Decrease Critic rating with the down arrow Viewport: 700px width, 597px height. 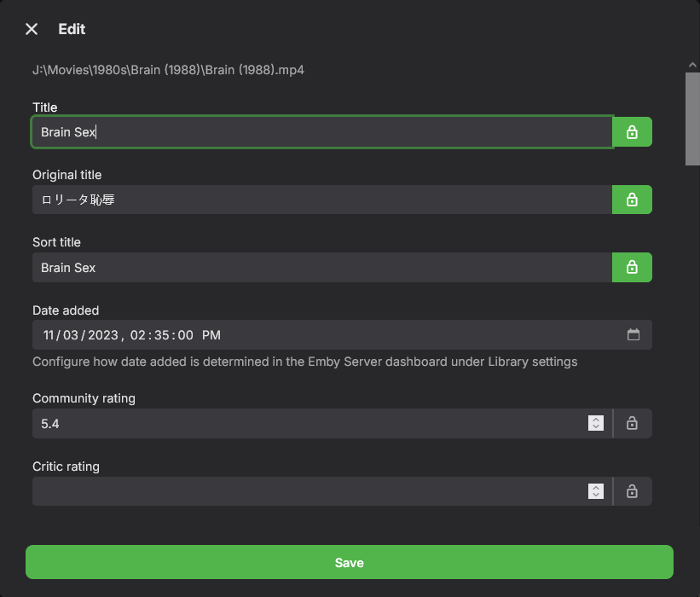[596, 496]
